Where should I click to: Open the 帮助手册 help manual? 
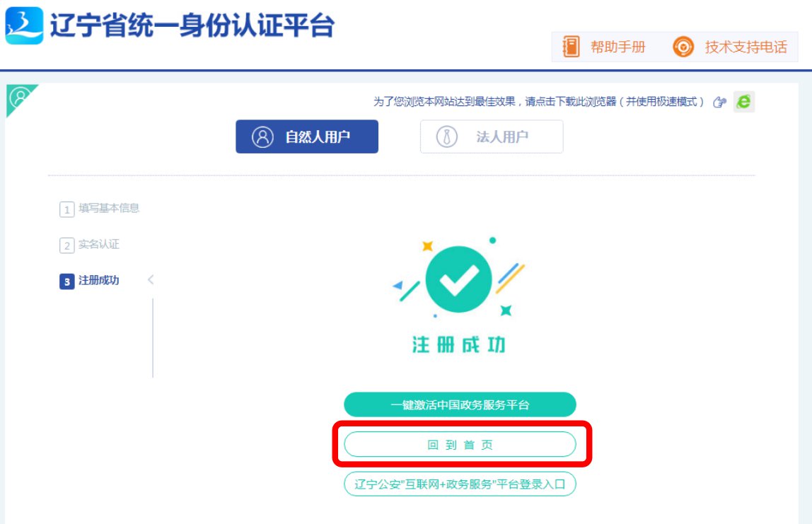coord(617,47)
